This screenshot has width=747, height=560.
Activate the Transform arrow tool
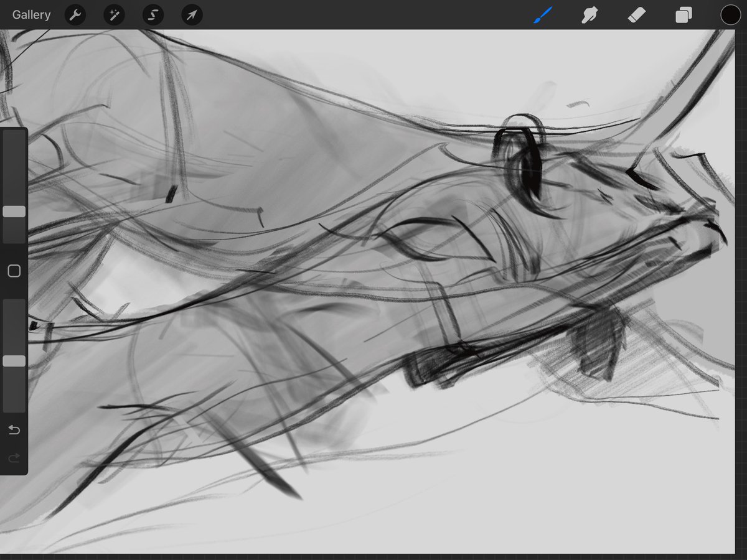pos(192,15)
